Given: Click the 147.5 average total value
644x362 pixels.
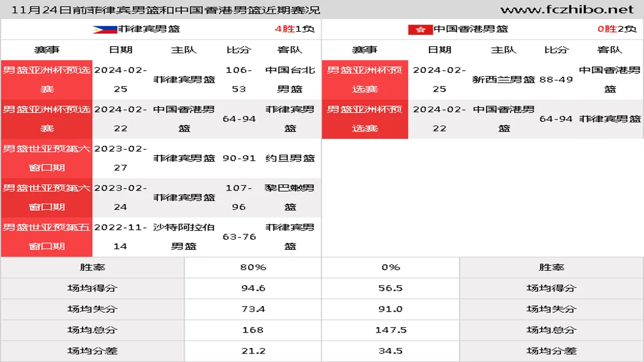Looking at the screenshot, I should (391, 330).
